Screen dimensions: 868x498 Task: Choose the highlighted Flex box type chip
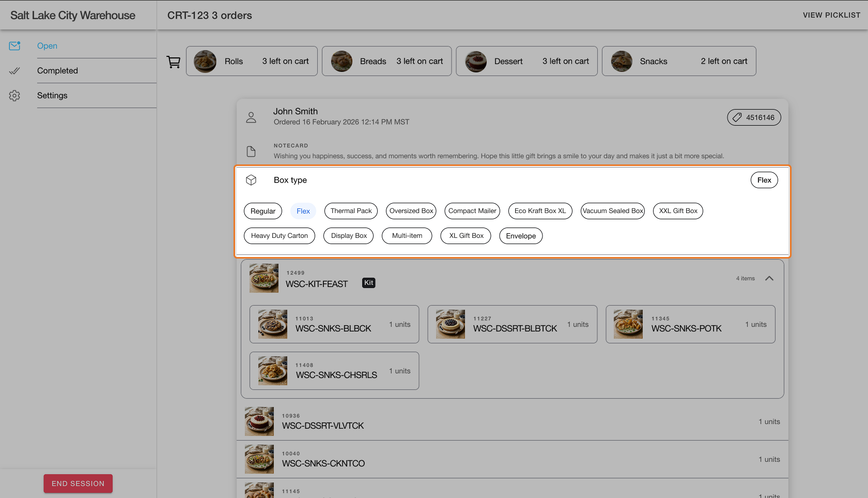click(303, 211)
